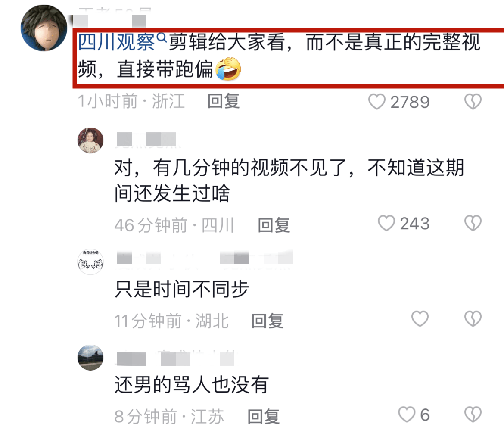Open the bear-drawing avatar profile
The width and height of the screenshot is (504, 427).
coord(90,262)
